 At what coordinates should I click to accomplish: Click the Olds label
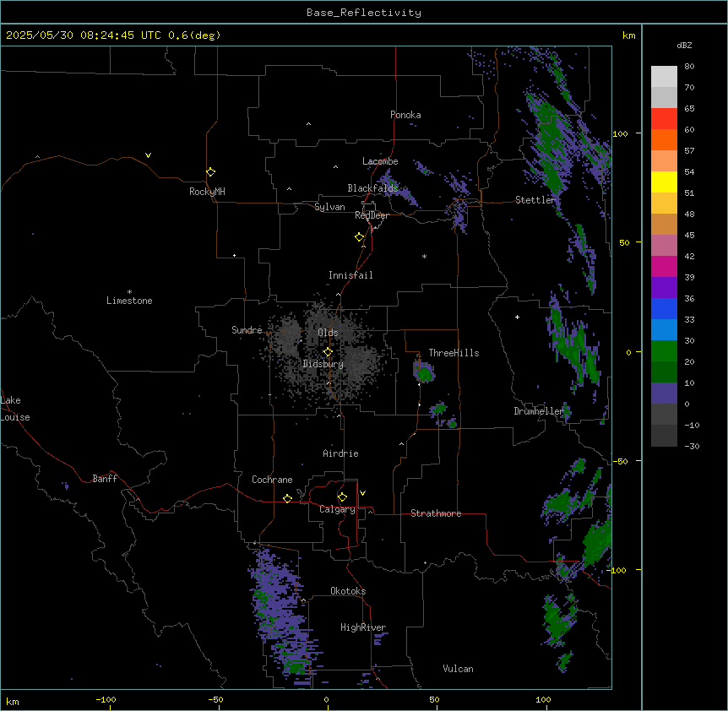coord(328,333)
